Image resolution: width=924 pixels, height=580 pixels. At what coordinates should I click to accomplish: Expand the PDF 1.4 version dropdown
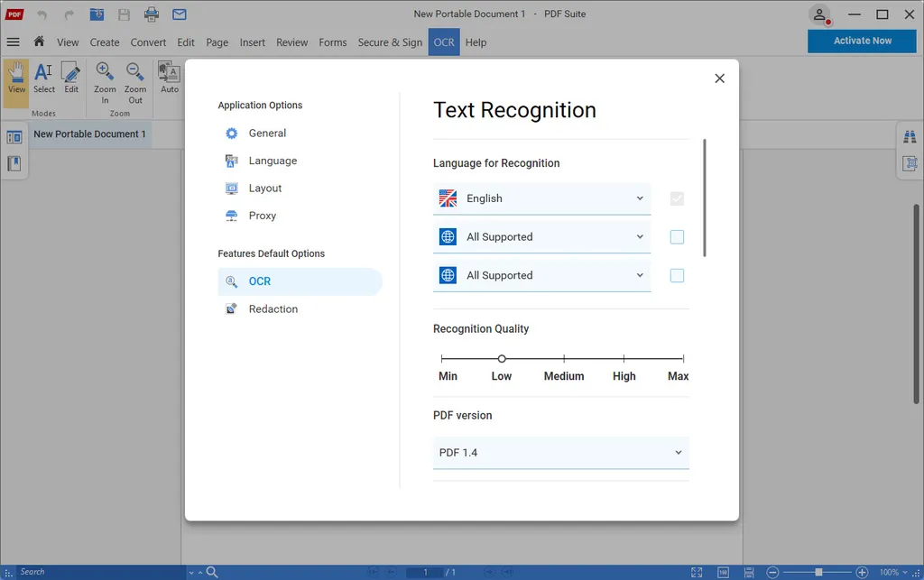[561, 453]
